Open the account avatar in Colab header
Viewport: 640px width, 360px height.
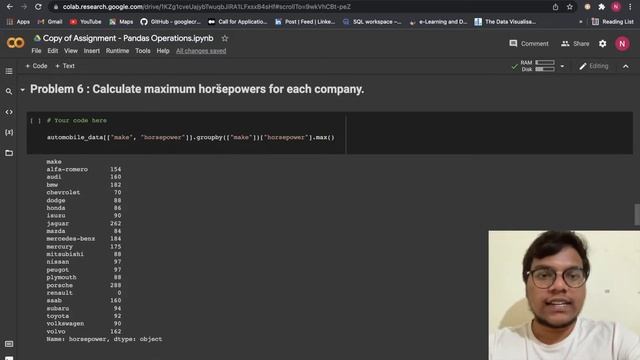pyautogui.click(x=622, y=44)
